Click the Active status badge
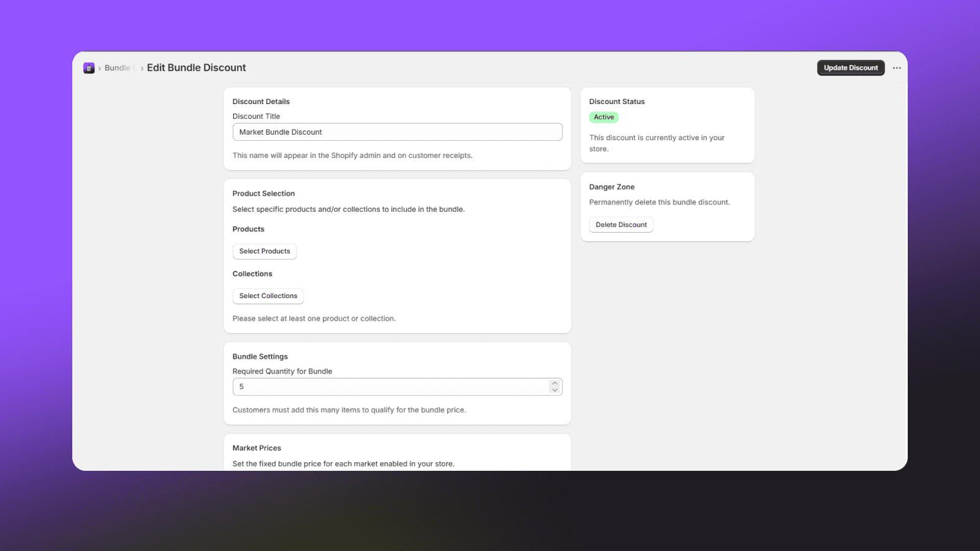Screen dimensions: 980x551 [604, 117]
